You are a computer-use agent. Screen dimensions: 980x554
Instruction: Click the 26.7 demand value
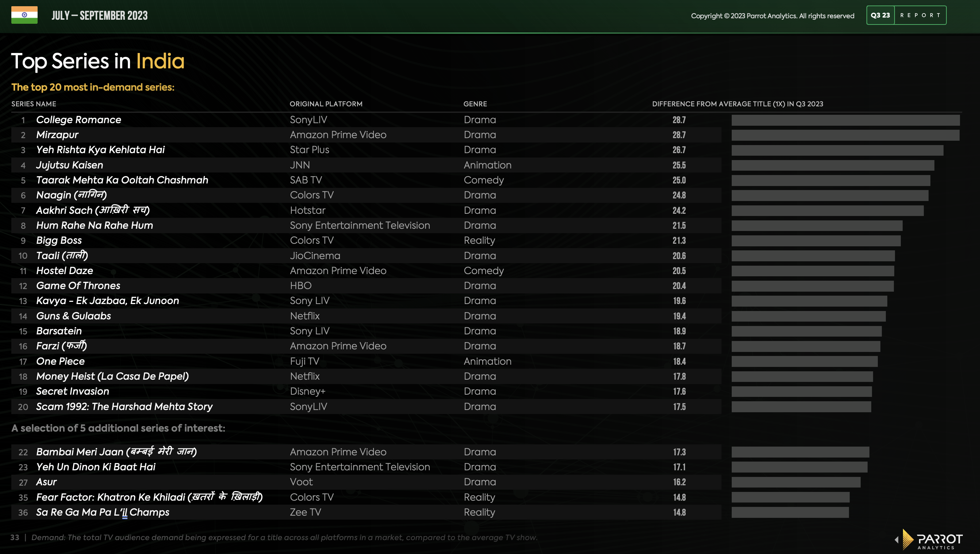coord(679,150)
